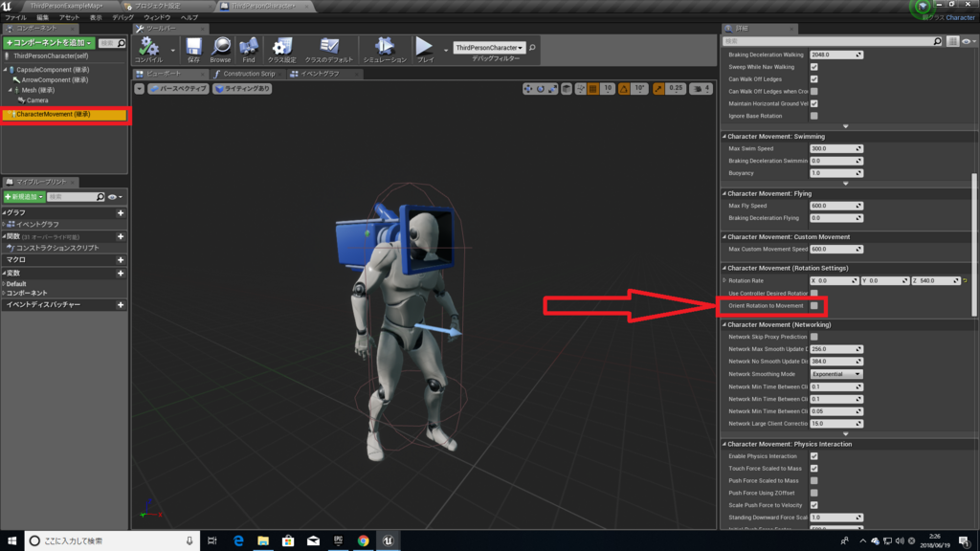Image resolution: width=980 pixels, height=551 pixels.
Task: Select translate gizmo mode icon
Action: click(x=528, y=89)
